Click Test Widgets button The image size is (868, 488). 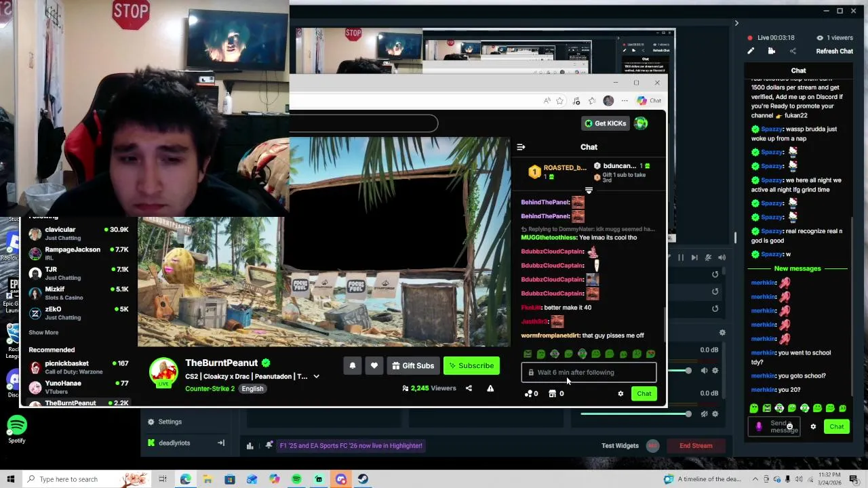[620, 446]
